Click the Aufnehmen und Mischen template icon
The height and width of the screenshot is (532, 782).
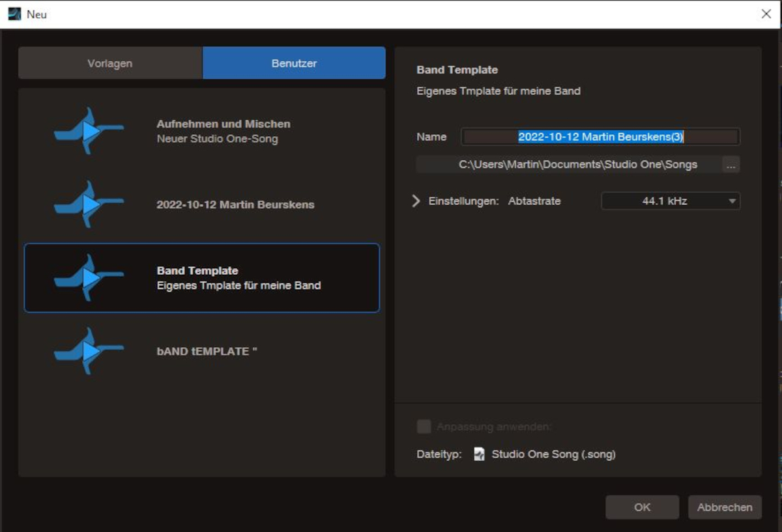(x=89, y=131)
